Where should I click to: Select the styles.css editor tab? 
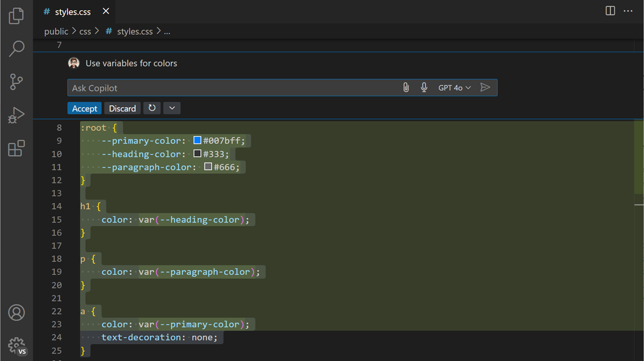[72, 12]
